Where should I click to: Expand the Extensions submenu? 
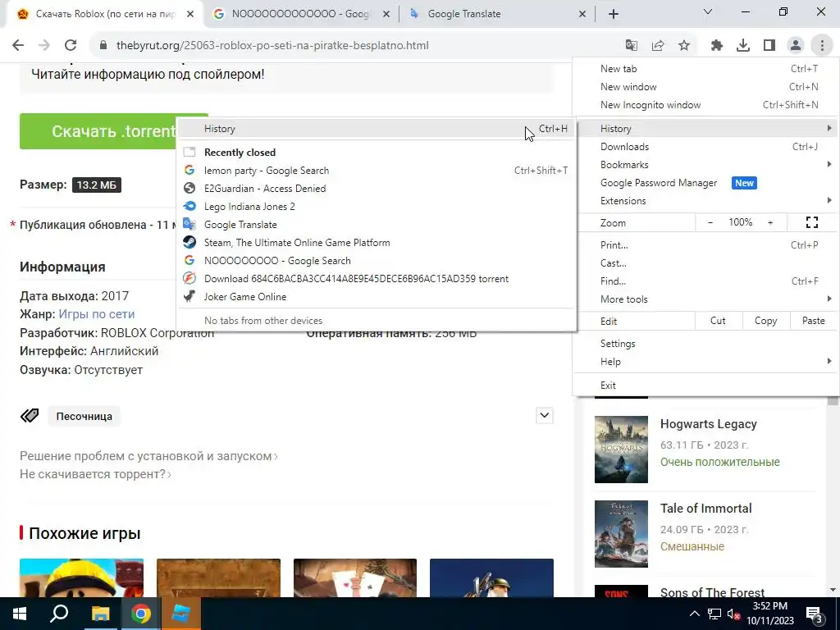[x=705, y=201]
